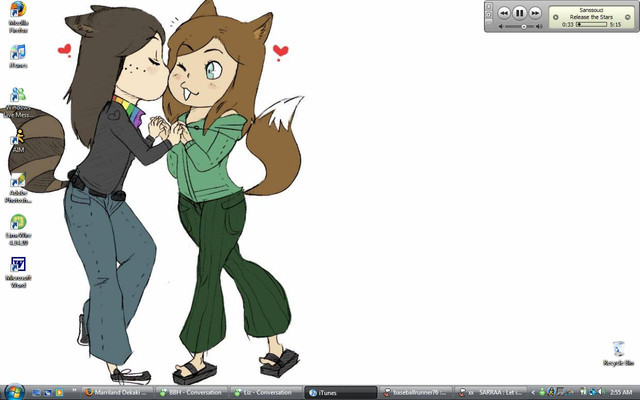Click the song progress bar in iTunes mini player
Image resolution: width=640 pixels, height=400 pixels.
pyautogui.click(x=592, y=24)
